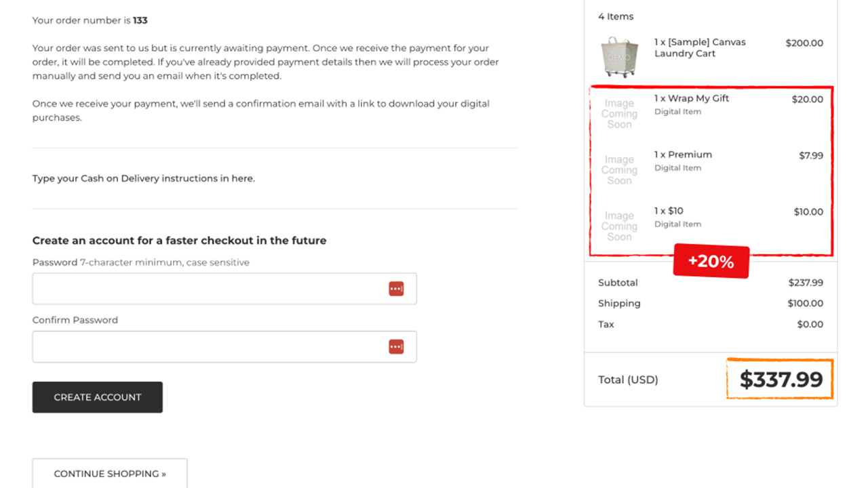Viewport: 868px width, 488px height.
Task: Click the Wrap My Gift placeholder image
Action: [x=618, y=114]
